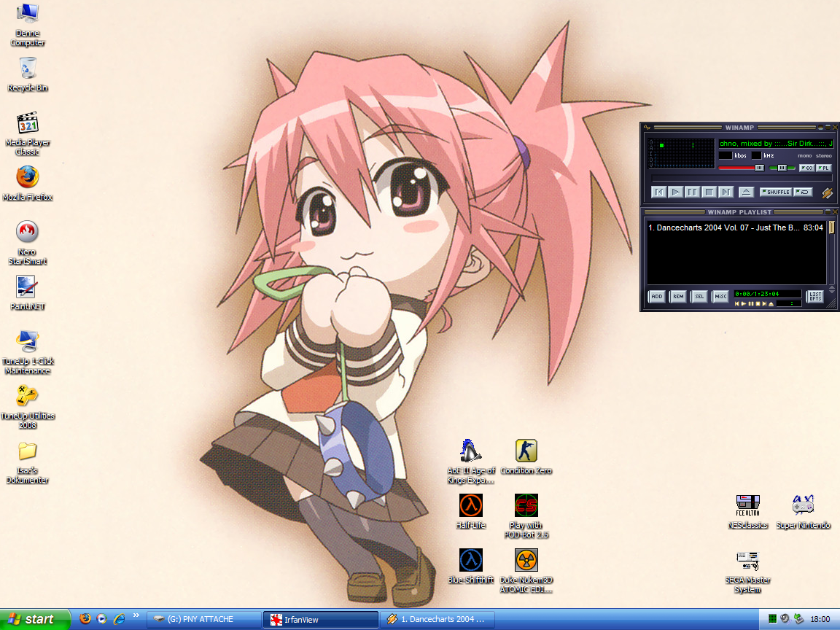This screenshot has width=840, height=630.
Task: Click taskbar clock showing 18:00
Action: (820, 619)
